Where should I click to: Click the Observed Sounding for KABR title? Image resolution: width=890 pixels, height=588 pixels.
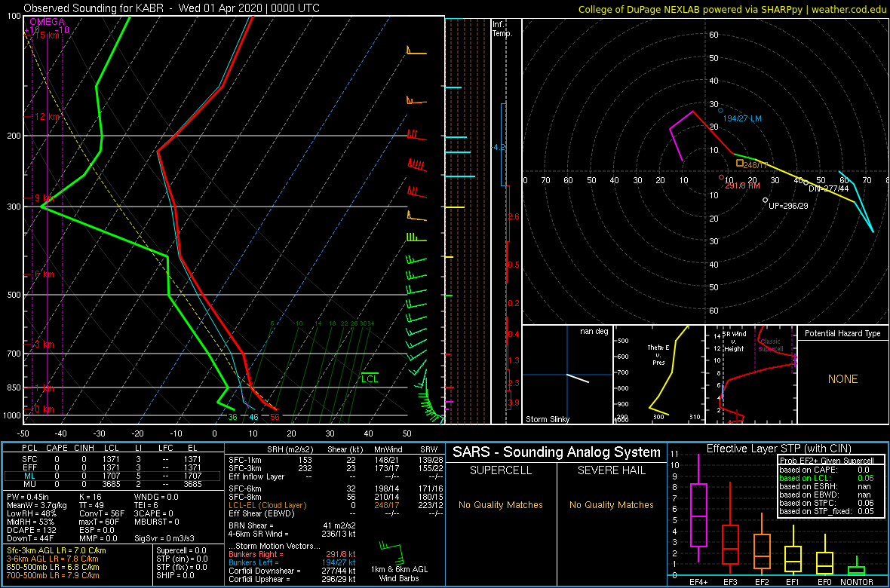click(171, 8)
